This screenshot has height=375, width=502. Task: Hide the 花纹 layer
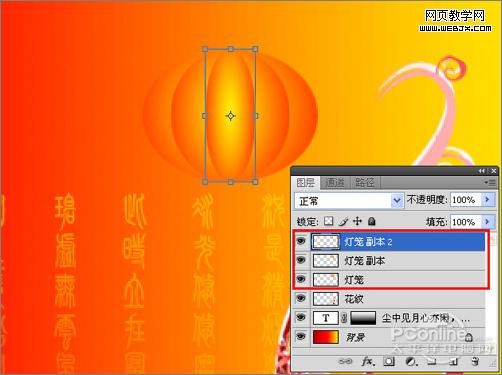tap(301, 298)
